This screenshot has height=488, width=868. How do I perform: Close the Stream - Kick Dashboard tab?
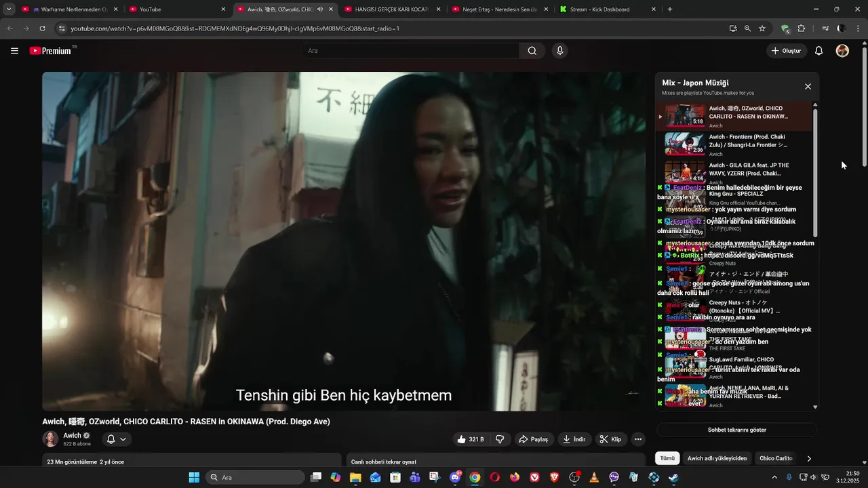coord(654,9)
